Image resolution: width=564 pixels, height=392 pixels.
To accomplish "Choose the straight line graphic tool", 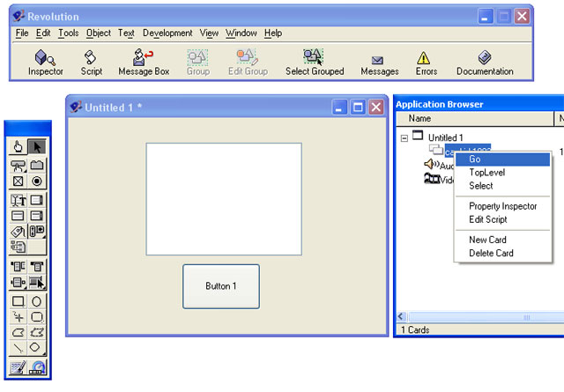I will (x=18, y=347).
